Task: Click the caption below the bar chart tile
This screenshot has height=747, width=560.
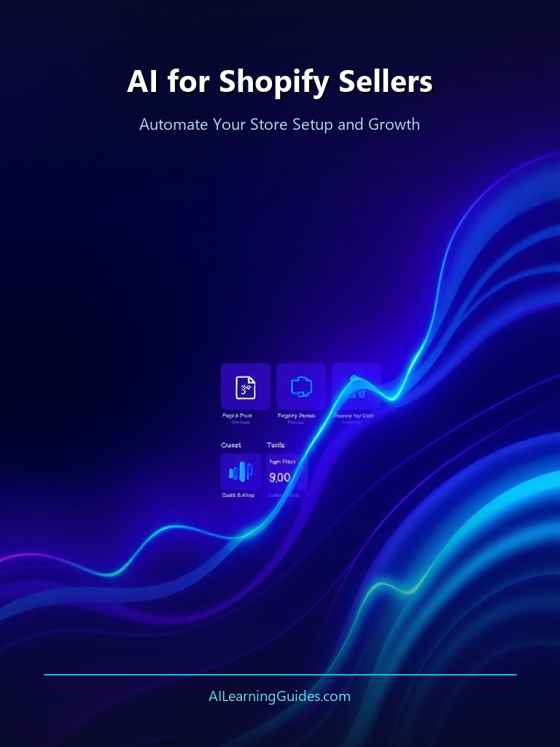Action: coord(238,495)
